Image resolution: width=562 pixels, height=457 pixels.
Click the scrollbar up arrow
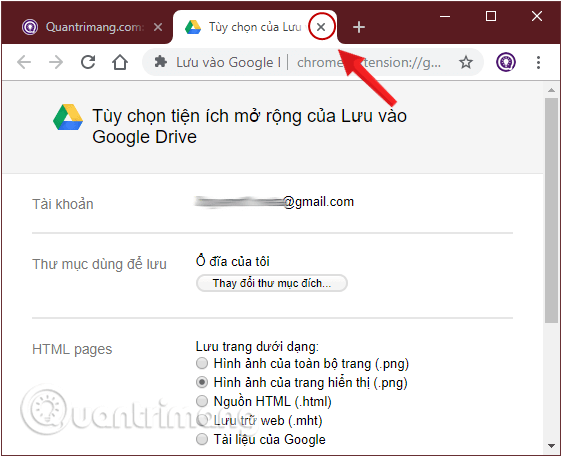[551, 90]
